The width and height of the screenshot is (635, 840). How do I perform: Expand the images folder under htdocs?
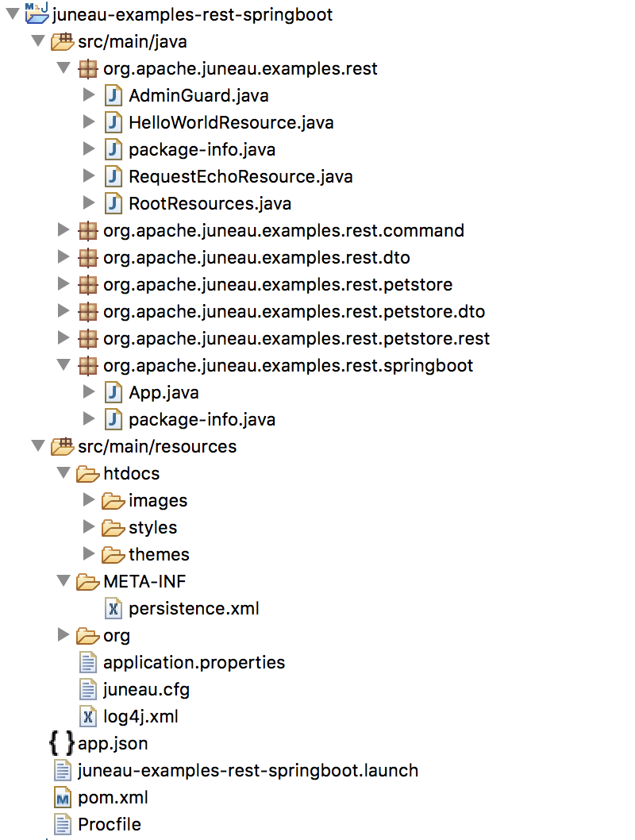[89, 501]
